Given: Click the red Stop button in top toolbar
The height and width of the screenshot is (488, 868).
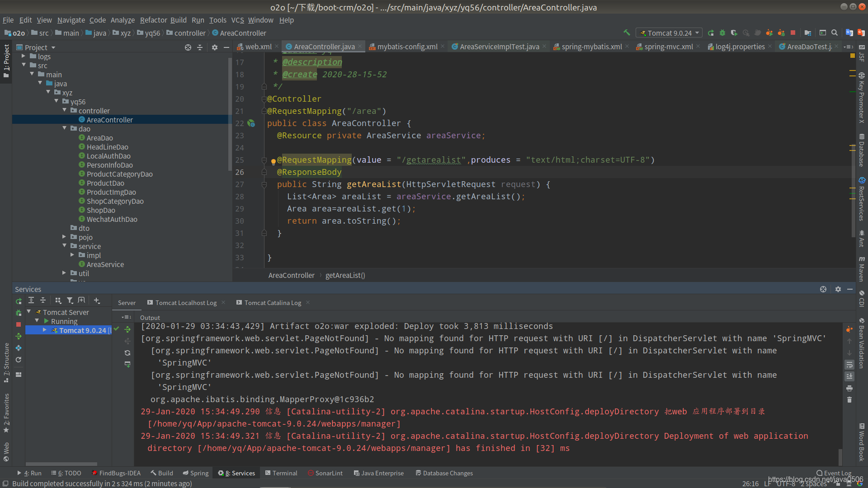Looking at the screenshot, I should click(x=793, y=33).
